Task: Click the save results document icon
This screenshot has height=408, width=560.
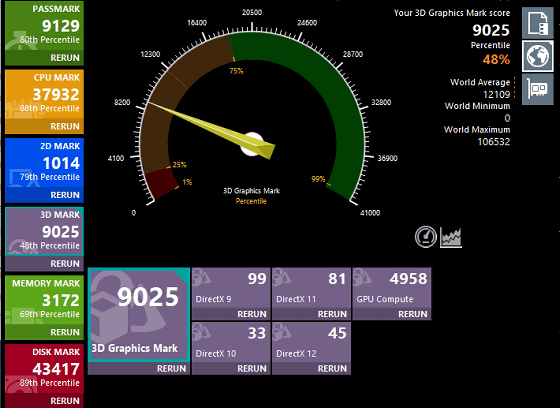Action: 538,23
